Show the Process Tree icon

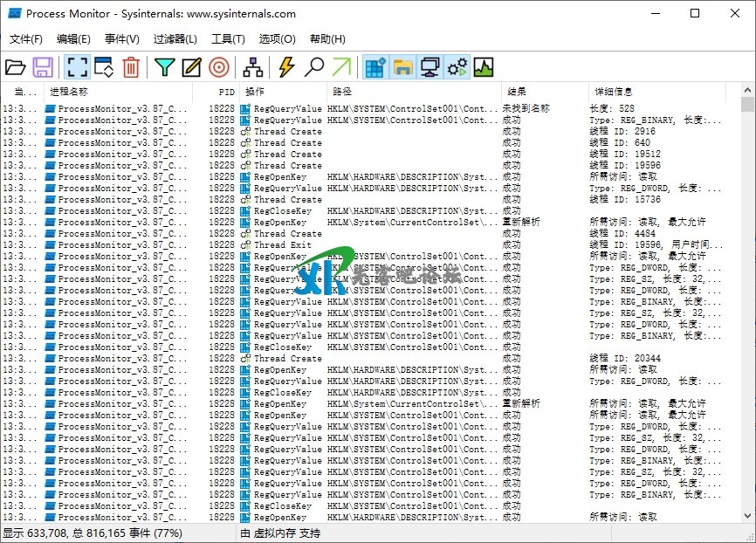coord(253,66)
